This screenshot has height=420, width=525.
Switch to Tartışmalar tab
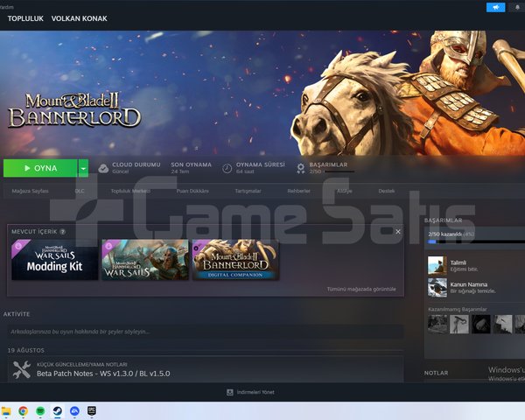248,191
